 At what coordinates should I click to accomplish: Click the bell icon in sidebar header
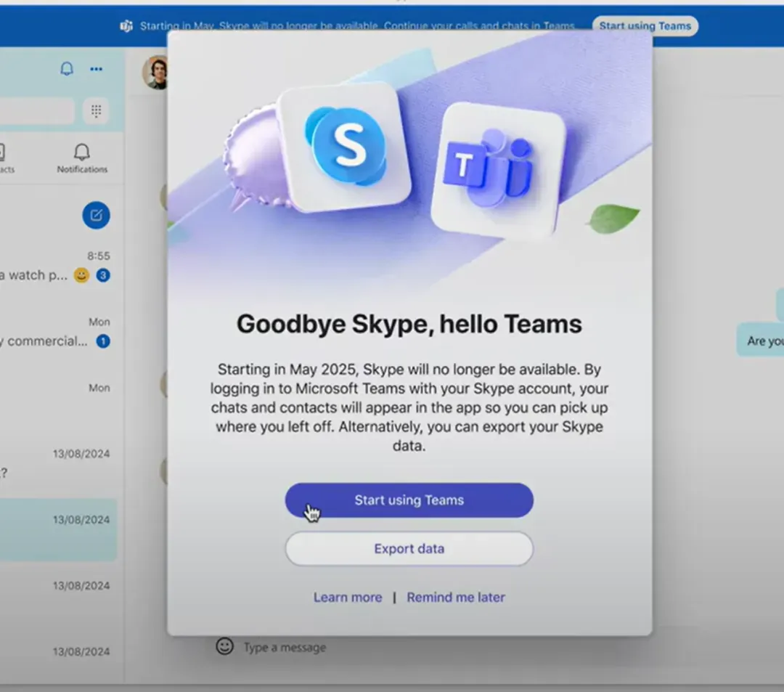[67, 68]
